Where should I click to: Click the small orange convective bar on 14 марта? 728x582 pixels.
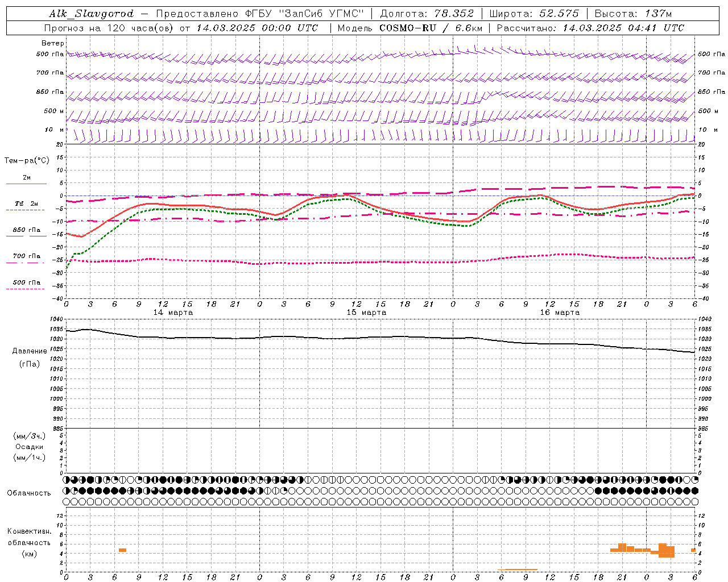tap(122, 550)
